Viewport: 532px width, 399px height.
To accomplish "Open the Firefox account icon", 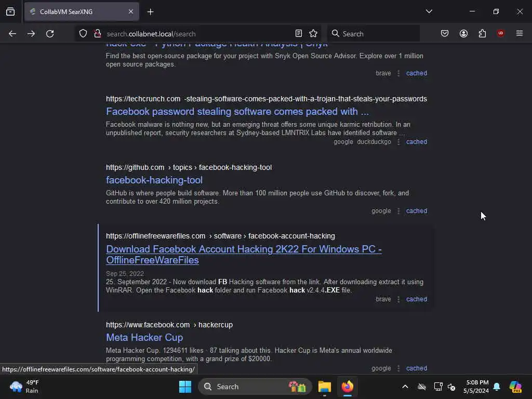I will point(463,33).
